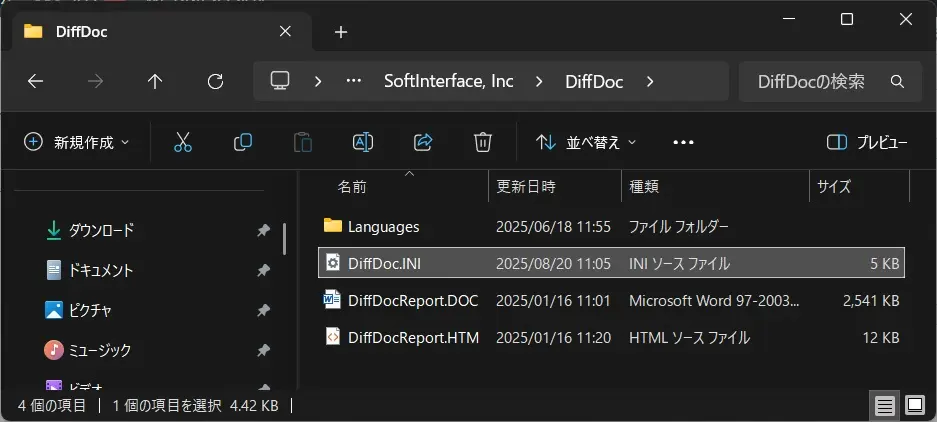Click the pin icon beside ミュージック

[x=264, y=350]
